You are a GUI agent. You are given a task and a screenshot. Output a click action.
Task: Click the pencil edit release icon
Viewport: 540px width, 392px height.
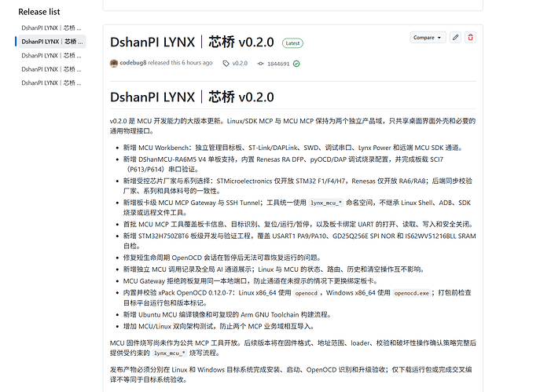click(455, 38)
